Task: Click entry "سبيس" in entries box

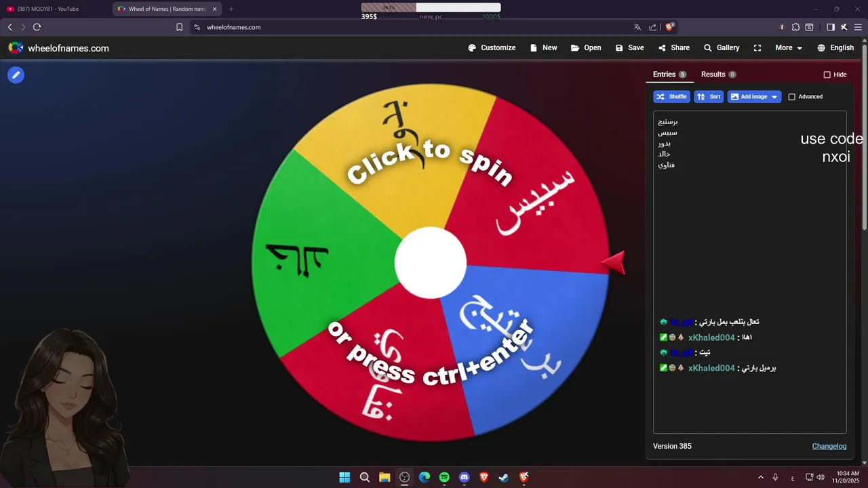Action: tap(667, 133)
